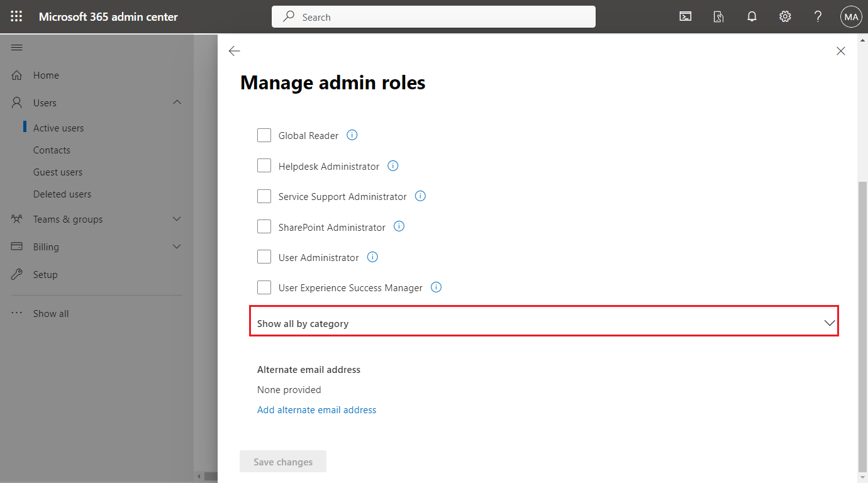The height and width of the screenshot is (483, 868).
Task: Select the User Experience Success Manager role
Action: (264, 287)
